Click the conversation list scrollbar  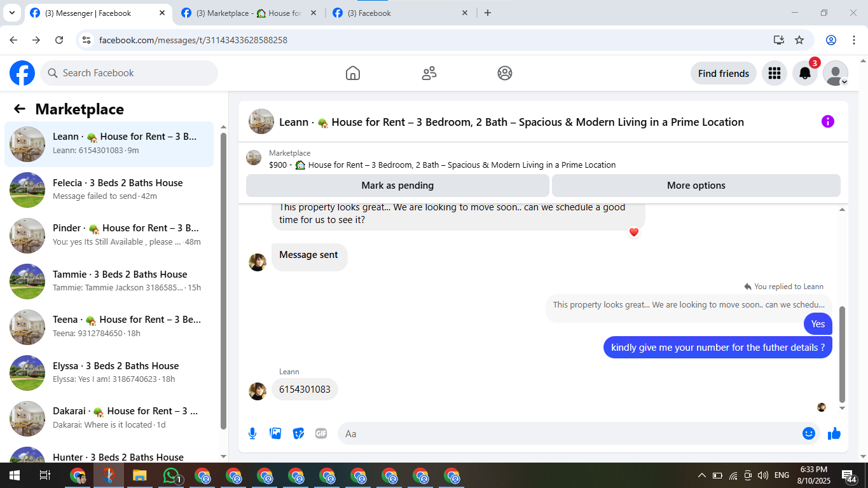223,280
